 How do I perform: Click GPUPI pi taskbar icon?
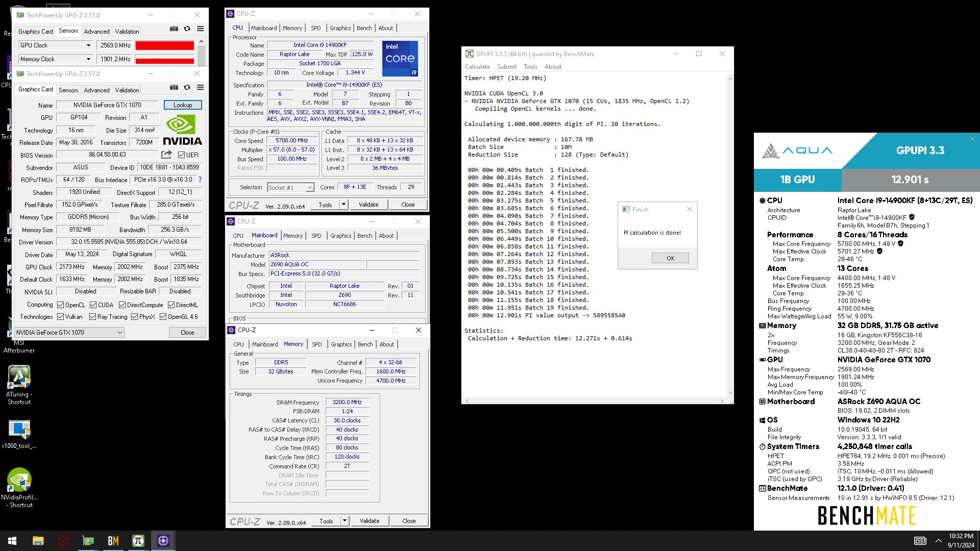coord(138,541)
